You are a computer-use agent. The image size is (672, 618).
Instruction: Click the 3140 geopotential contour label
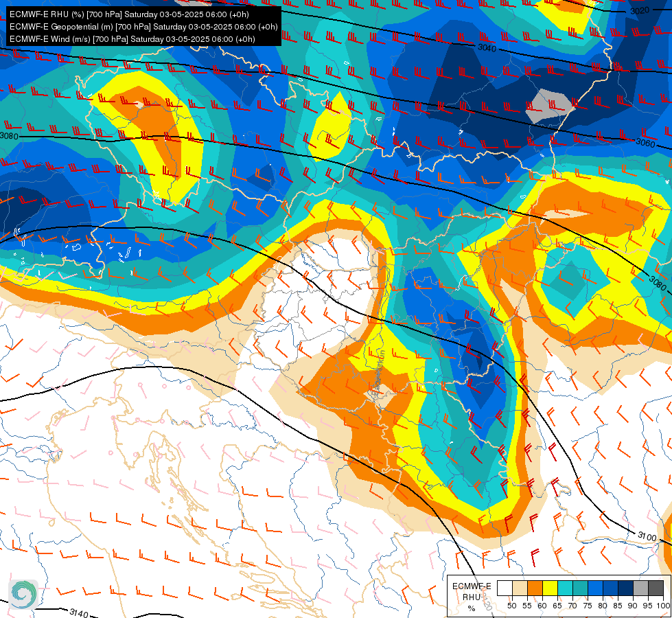[x=78, y=613]
